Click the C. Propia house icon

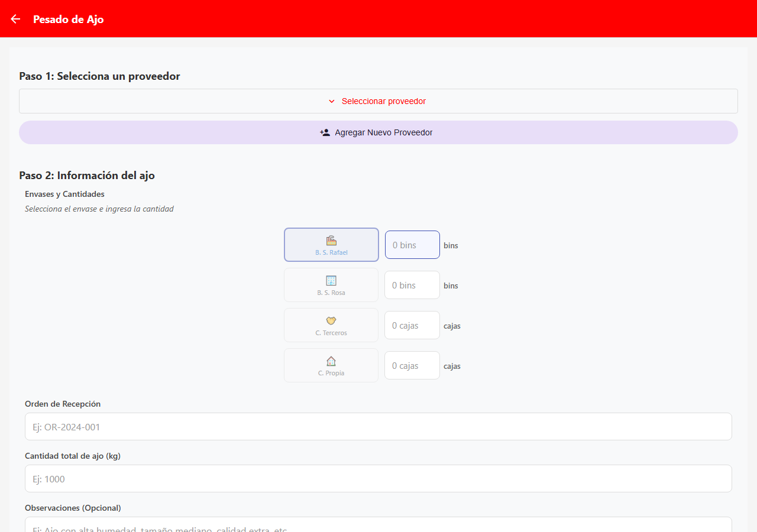pos(331,361)
